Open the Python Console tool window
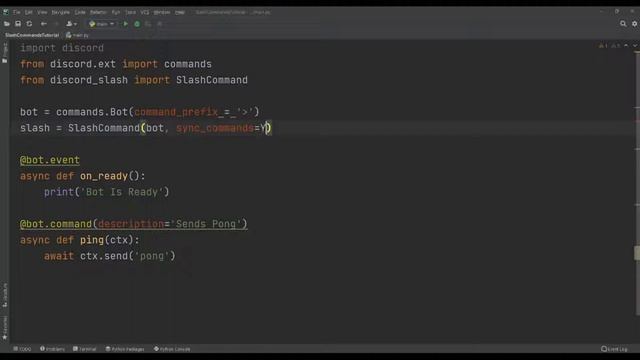Image resolution: width=640 pixels, height=360 pixels. (172, 349)
